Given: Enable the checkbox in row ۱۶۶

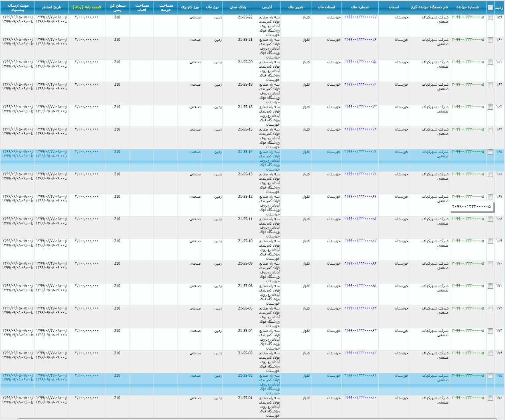Looking at the screenshot, I should (x=490, y=175).
